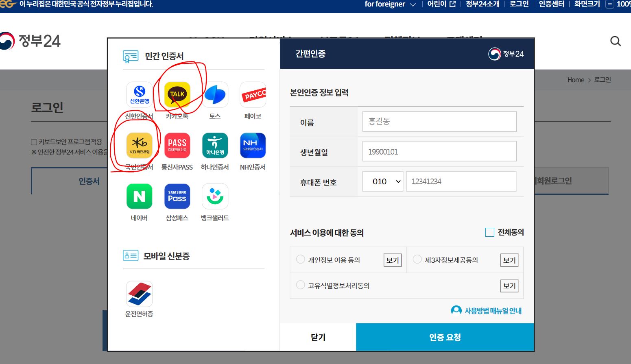Open the 인증센터 top link

click(x=551, y=4)
